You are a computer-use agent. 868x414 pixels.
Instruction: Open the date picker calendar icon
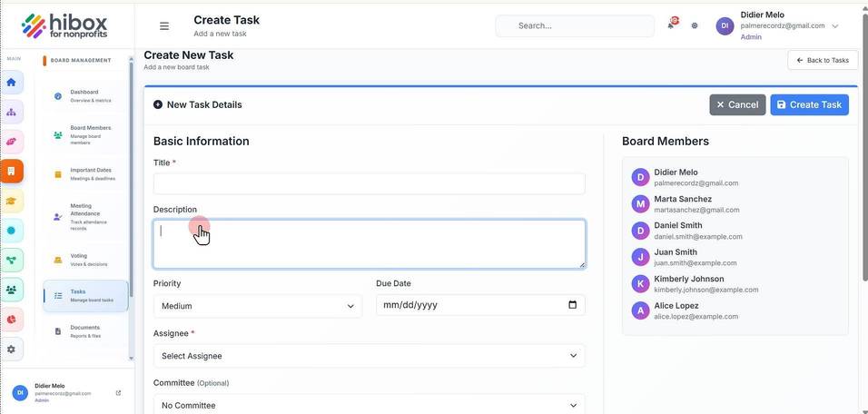tap(572, 305)
